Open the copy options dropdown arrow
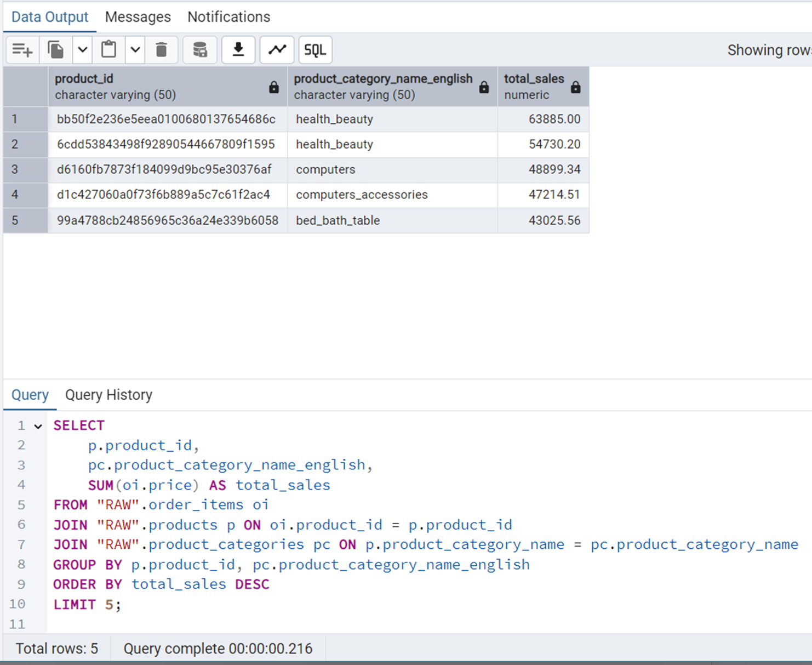 82,50
